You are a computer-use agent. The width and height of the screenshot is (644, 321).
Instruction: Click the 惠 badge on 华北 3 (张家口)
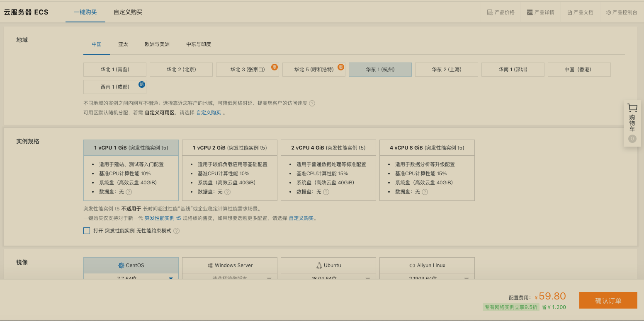[x=274, y=67]
